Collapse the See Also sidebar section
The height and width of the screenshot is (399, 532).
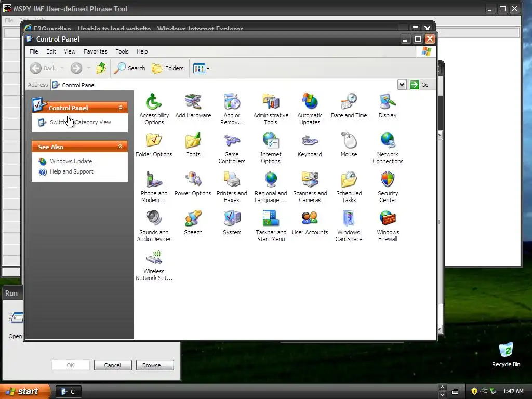[120, 147]
